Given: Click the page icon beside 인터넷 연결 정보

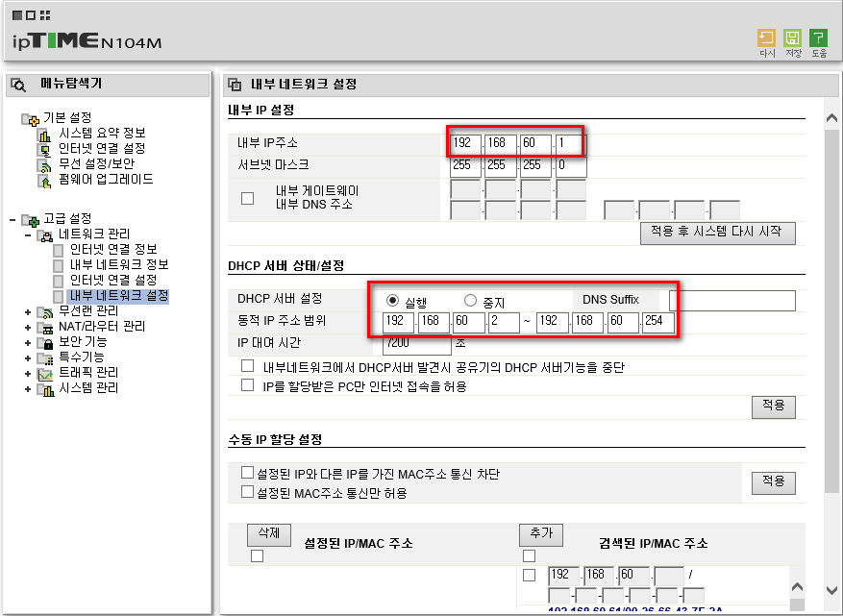Looking at the screenshot, I should coord(58,251).
